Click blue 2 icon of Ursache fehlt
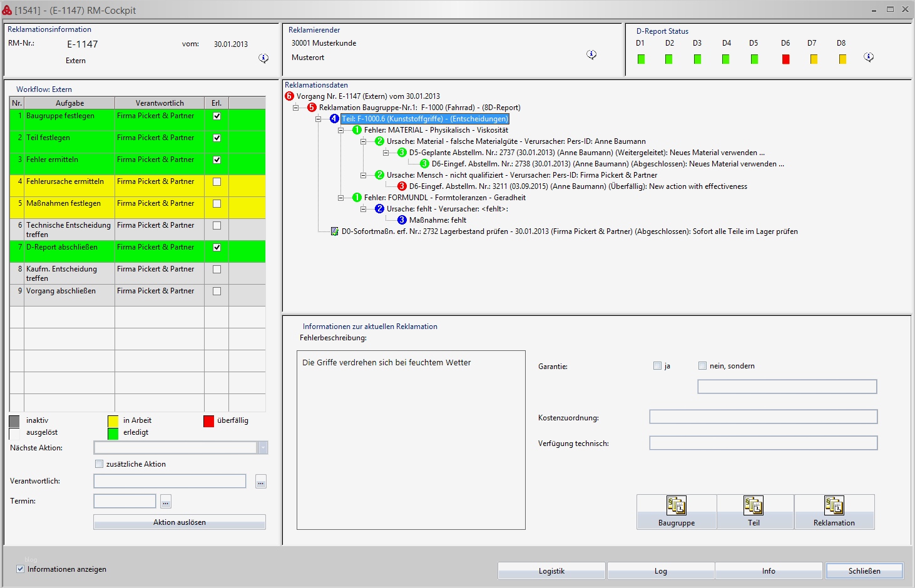 click(379, 209)
